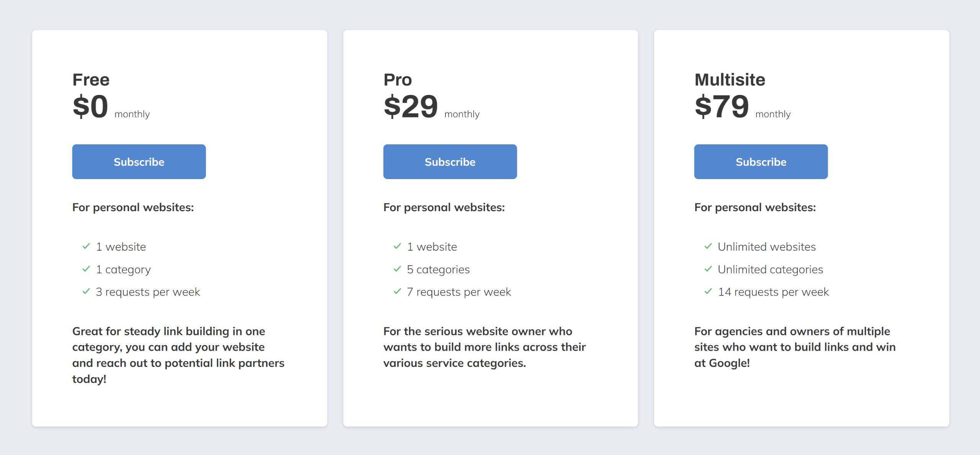Select the checkmark beside 'Unlimited categories'

point(708,269)
